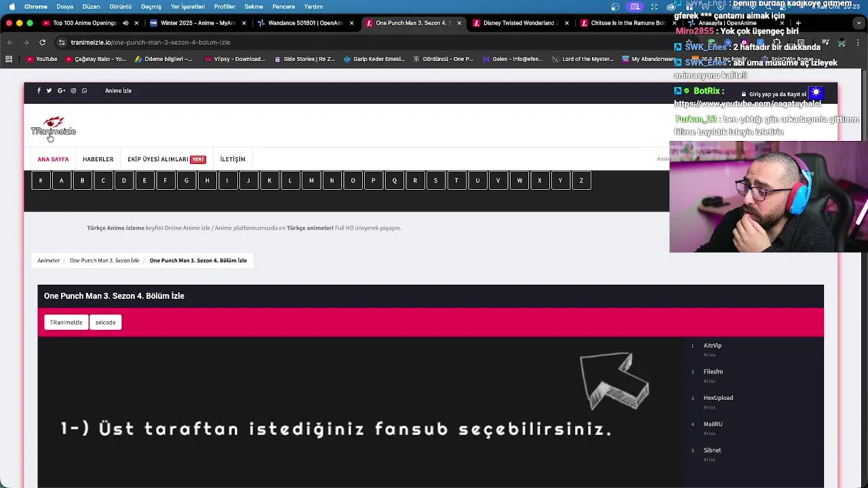The image size is (868, 488).
Task: Click Animeler breadcrumb link
Action: point(49,260)
